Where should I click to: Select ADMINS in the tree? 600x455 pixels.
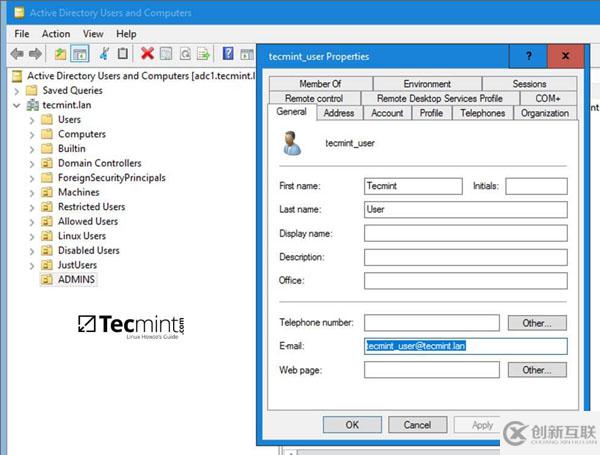(76, 279)
